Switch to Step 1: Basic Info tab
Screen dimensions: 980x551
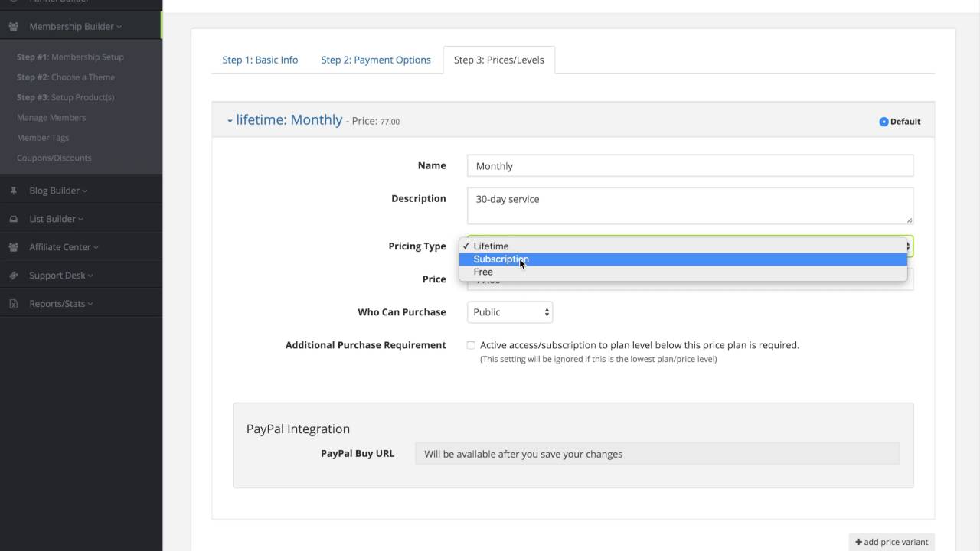coord(260,60)
